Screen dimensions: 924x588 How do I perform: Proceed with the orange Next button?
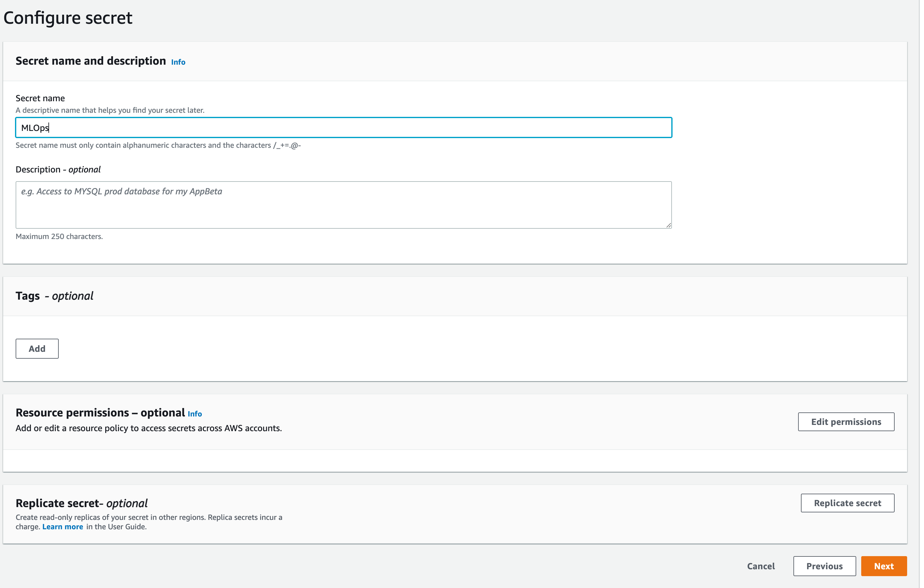click(884, 566)
